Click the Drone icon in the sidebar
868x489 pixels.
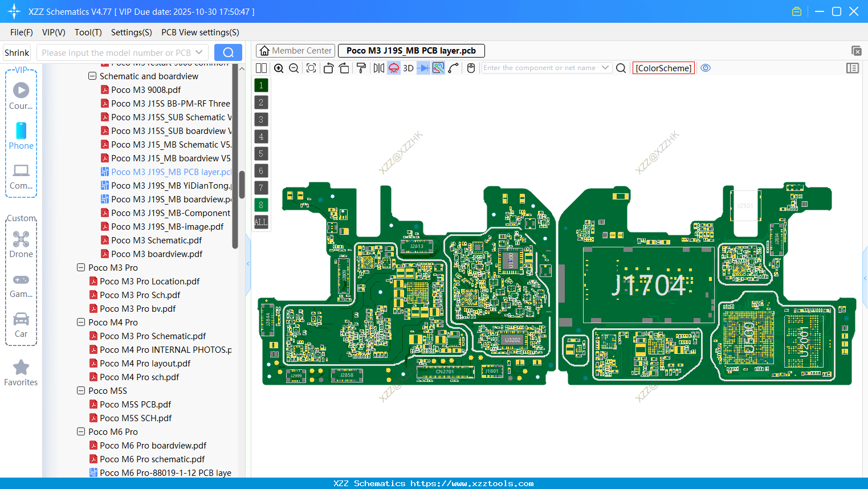pos(21,238)
